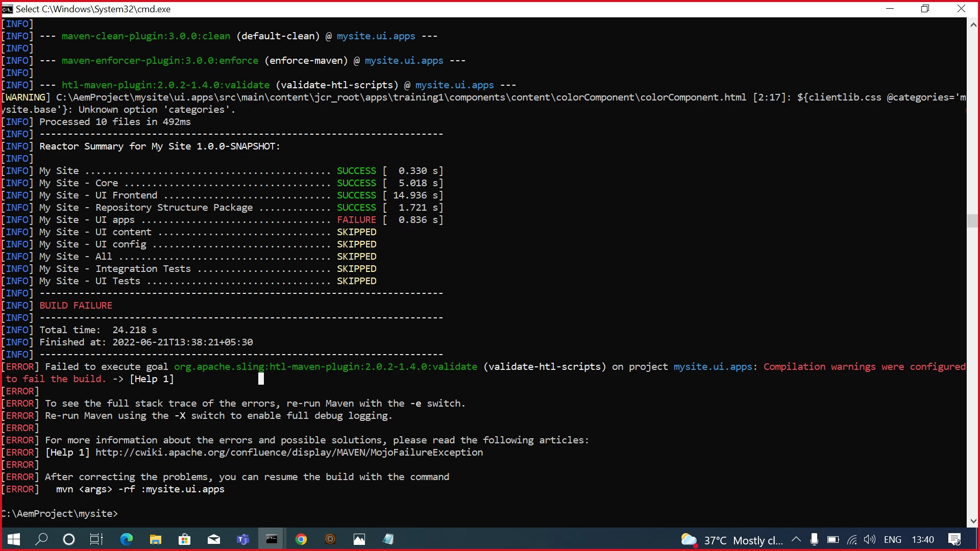Open Microsoft Teams from the taskbar
This screenshot has height=551, width=980.
(243, 539)
